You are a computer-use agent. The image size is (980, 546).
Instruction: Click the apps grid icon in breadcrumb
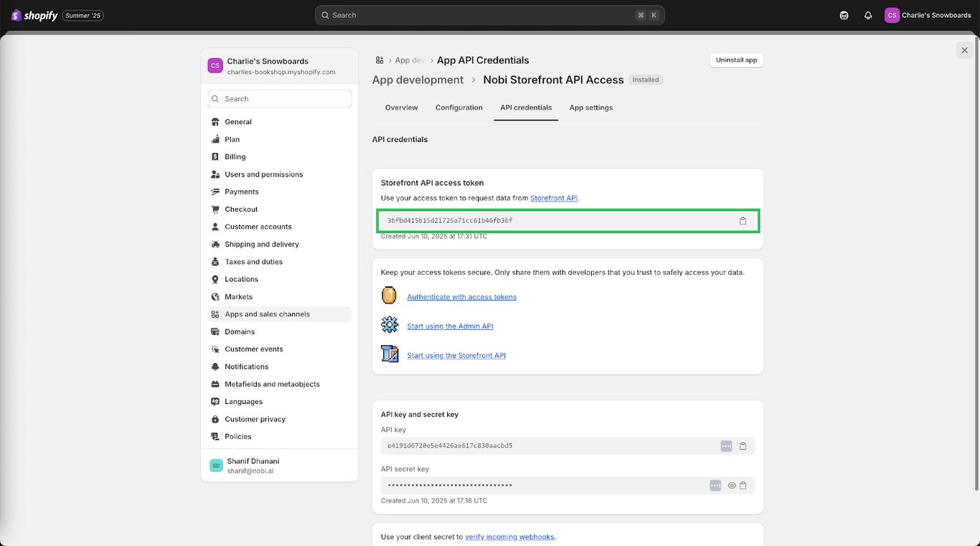tap(380, 60)
